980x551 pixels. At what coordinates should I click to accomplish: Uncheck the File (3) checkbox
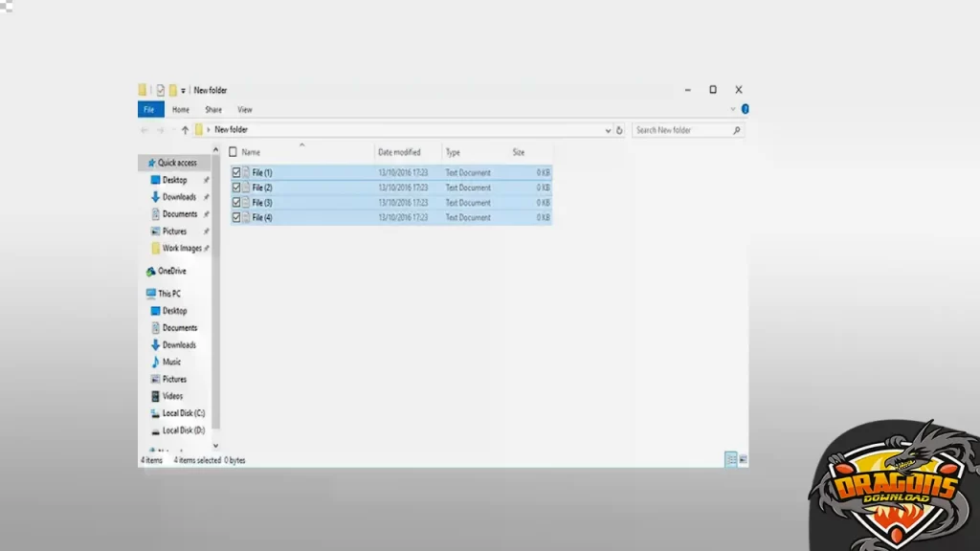(x=236, y=203)
